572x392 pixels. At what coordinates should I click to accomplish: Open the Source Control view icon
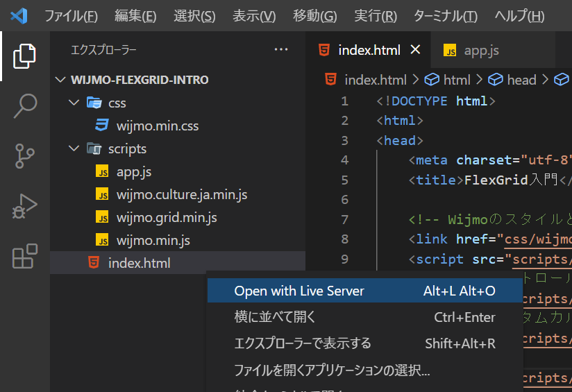point(24,156)
